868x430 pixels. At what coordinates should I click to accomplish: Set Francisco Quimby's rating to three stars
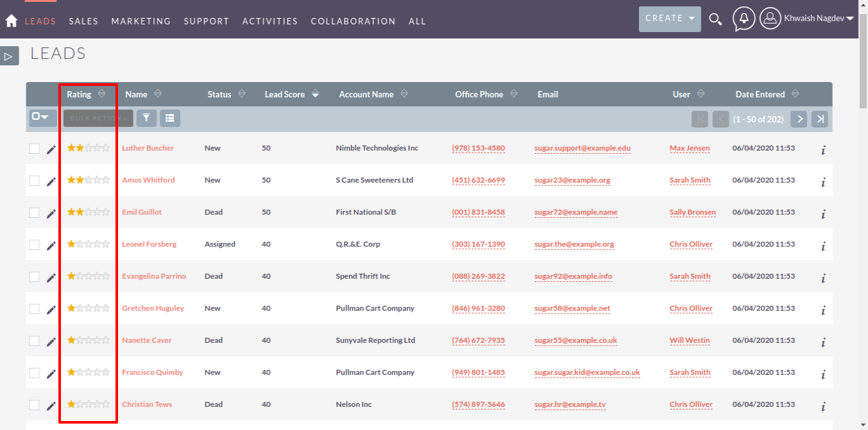tap(88, 372)
